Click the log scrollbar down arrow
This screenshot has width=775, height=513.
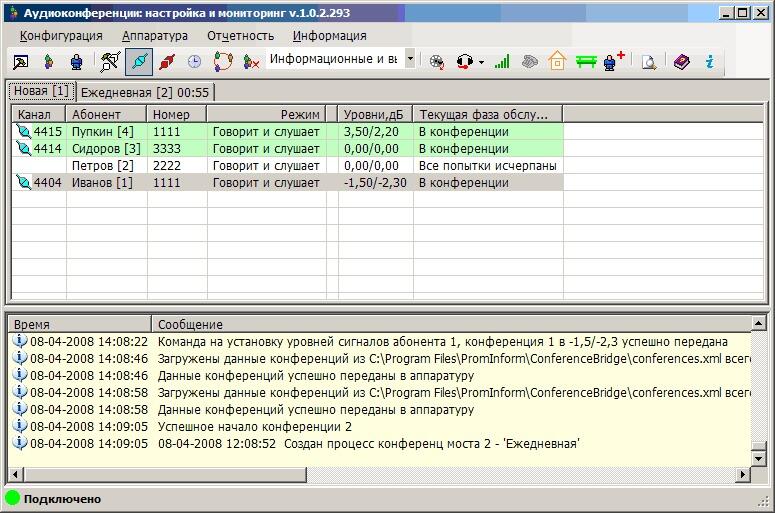[x=758, y=458]
